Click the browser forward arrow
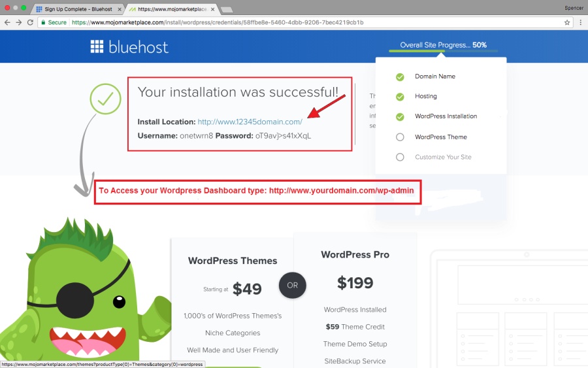 [x=19, y=22]
